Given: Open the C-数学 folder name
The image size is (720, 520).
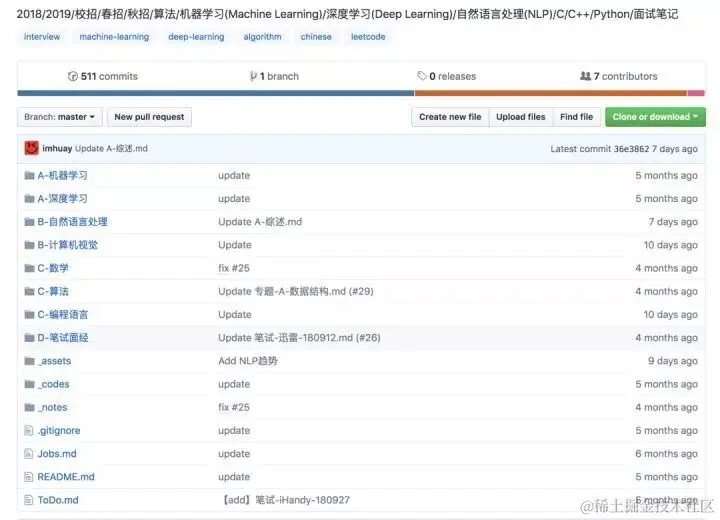Looking at the screenshot, I should (x=53, y=268).
